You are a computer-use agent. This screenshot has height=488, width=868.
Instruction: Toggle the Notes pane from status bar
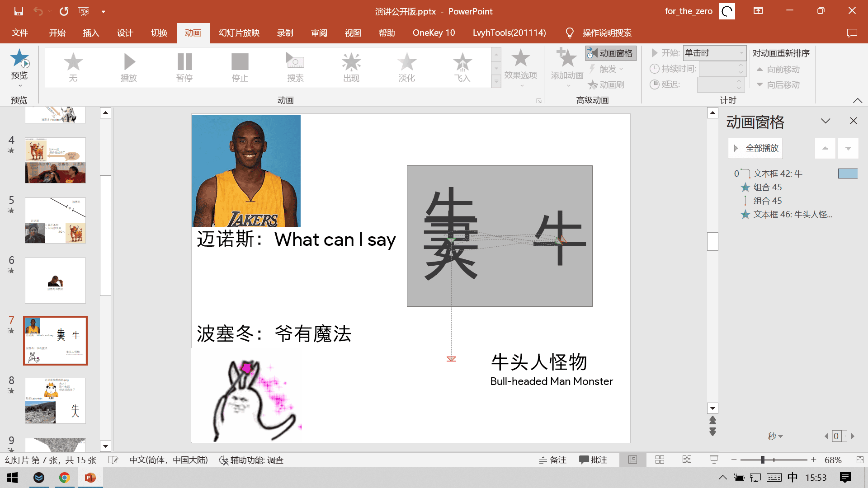click(x=553, y=460)
